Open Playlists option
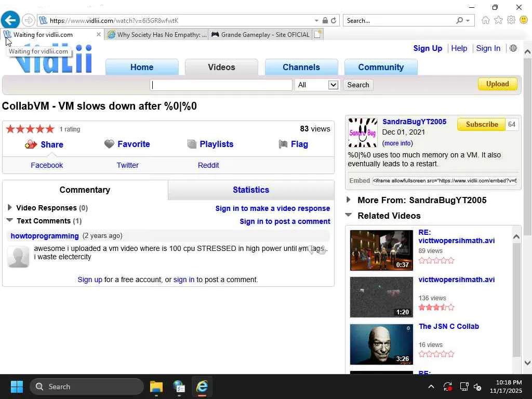The height and width of the screenshot is (399, 532). 210,144
